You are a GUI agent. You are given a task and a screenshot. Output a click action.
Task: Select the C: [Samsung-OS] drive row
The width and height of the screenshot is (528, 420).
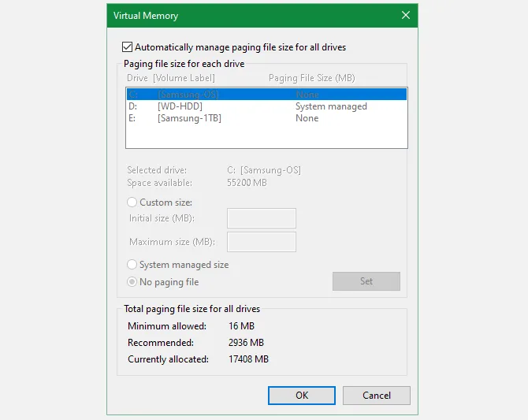[x=266, y=95]
